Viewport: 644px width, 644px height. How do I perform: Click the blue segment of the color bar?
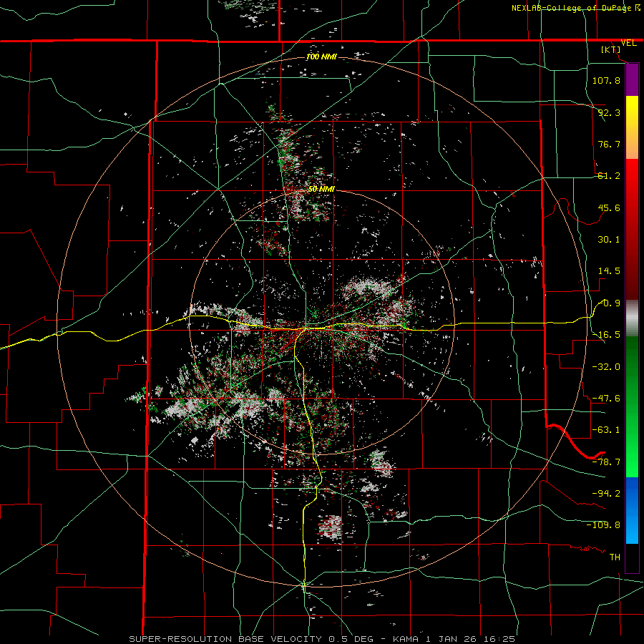pyautogui.click(x=632, y=510)
